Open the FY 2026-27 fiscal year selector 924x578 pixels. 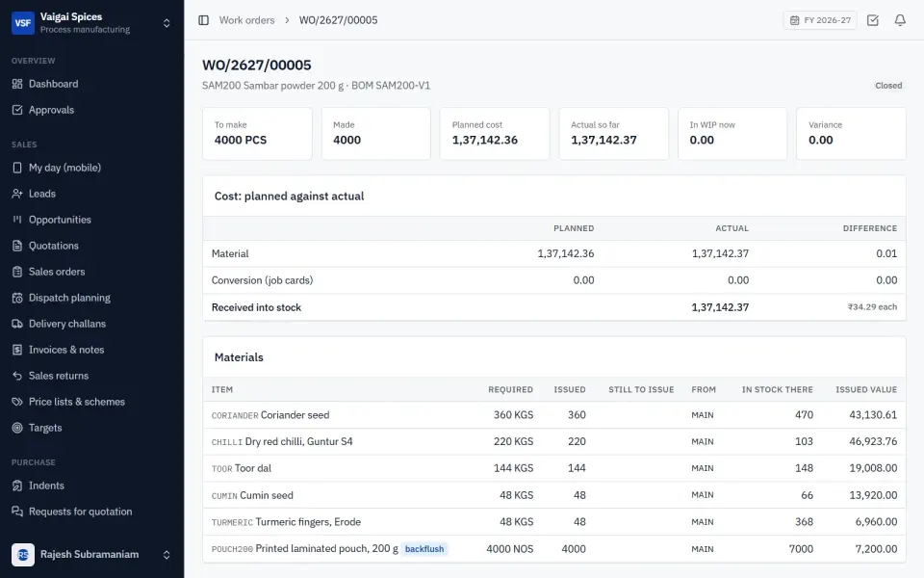point(820,20)
